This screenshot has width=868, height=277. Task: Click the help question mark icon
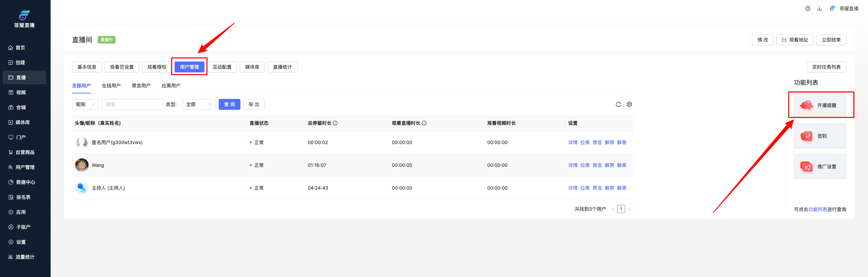click(x=808, y=8)
